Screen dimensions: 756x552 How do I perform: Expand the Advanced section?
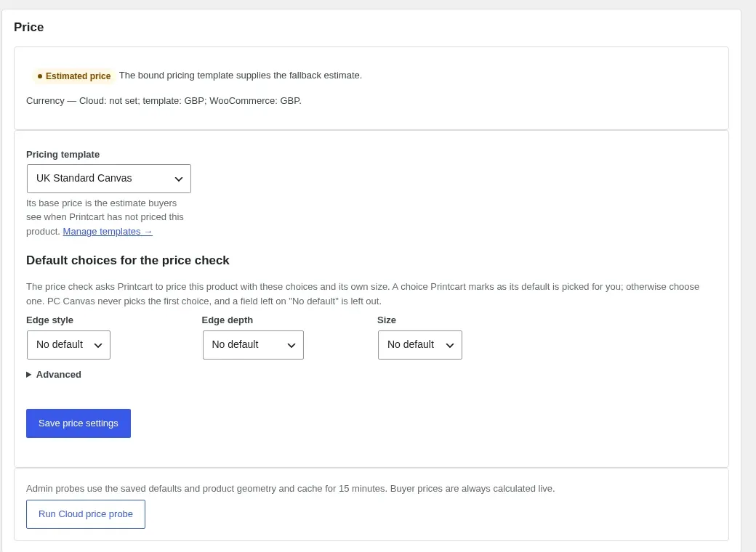54,374
